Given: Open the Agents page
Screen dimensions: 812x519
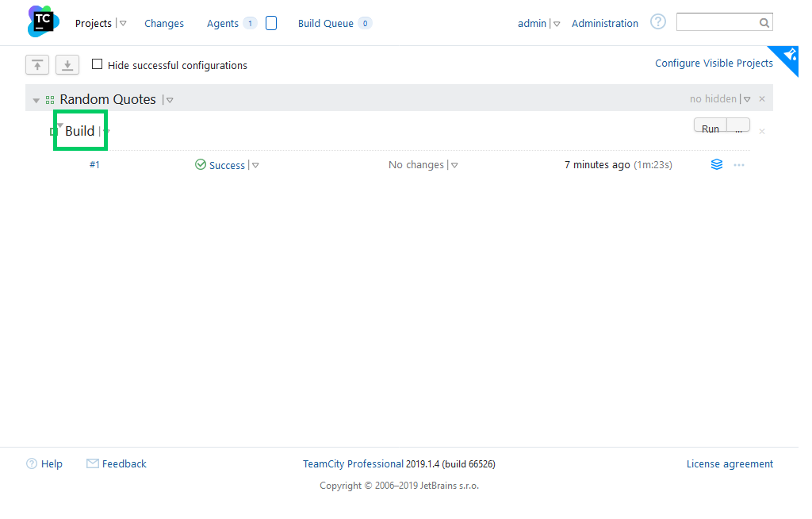Looking at the screenshot, I should coord(223,23).
